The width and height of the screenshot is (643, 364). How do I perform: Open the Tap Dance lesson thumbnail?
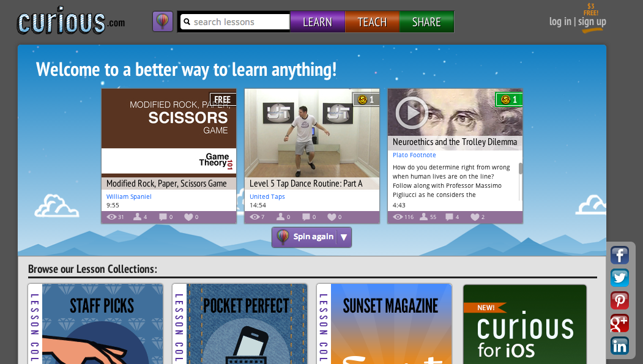pyautogui.click(x=311, y=133)
